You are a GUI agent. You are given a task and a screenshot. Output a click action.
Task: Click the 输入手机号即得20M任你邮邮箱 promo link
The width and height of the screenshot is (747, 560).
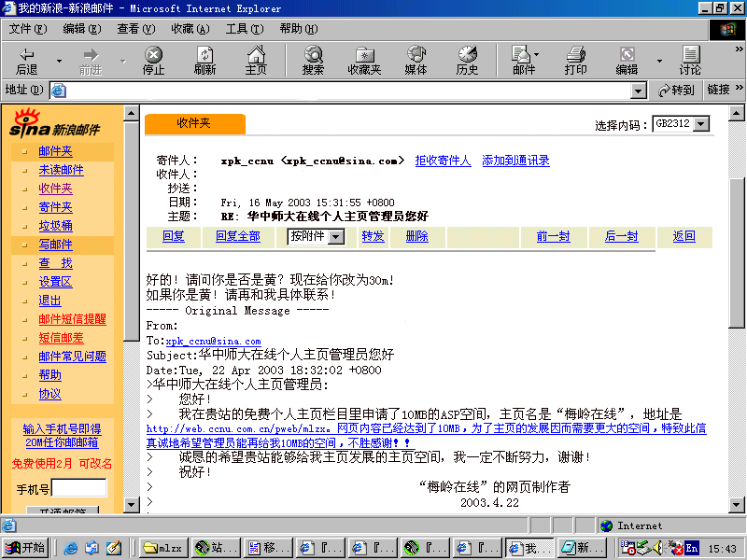(62, 436)
